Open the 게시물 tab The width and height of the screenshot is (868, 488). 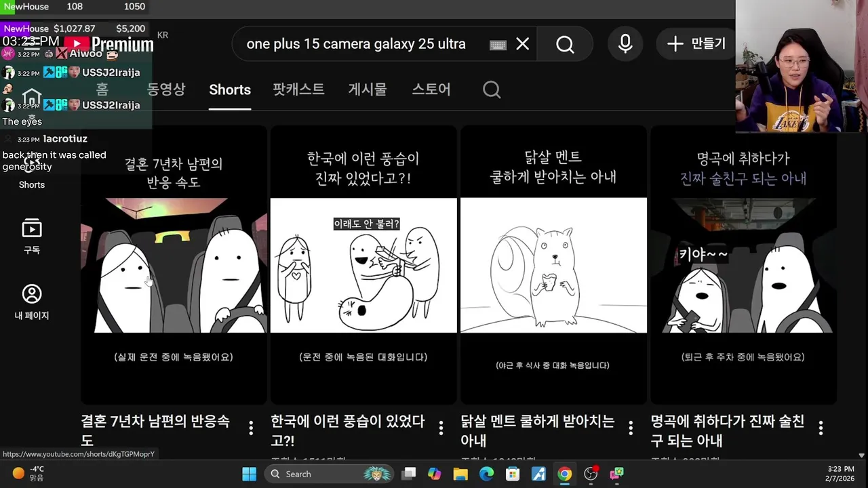coord(368,89)
